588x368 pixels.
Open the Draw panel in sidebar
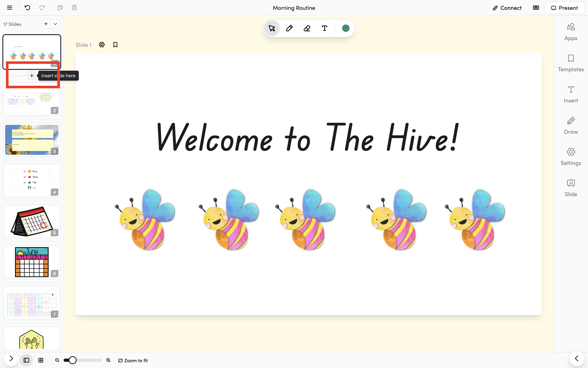point(570,125)
